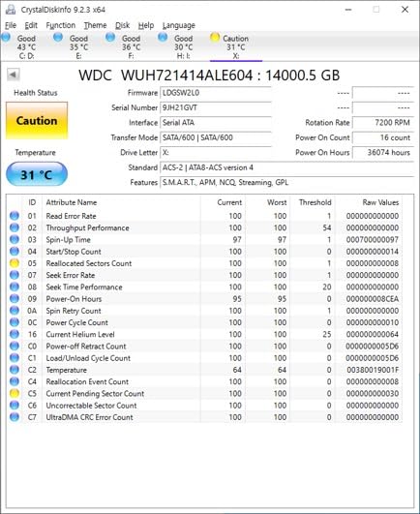This screenshot has height=514, width=420.
Task: Click status orb for Spin Retry Count
Action: [x=15, y=311]
